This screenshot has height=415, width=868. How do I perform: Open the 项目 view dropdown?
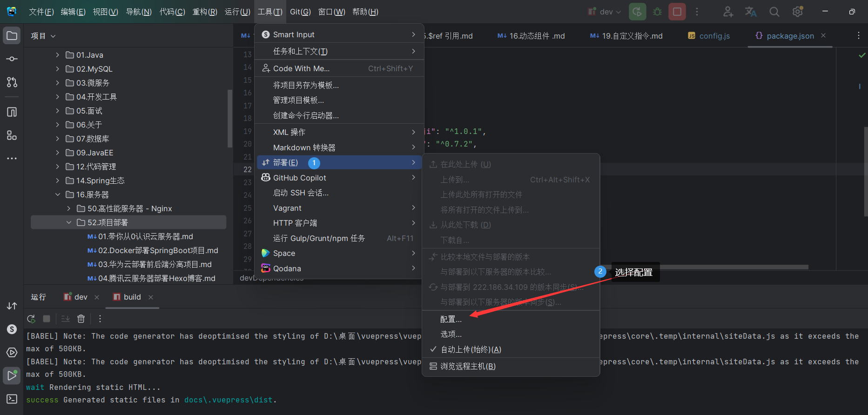[43, 36]
